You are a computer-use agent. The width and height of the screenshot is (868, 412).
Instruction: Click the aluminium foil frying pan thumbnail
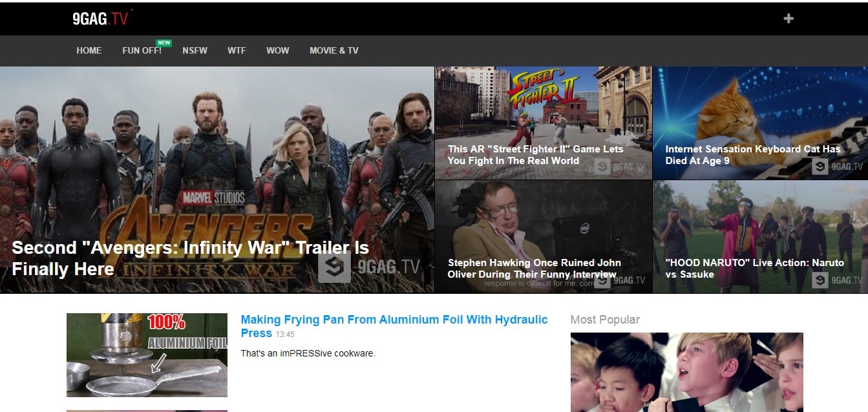click(x=147, y=355)
